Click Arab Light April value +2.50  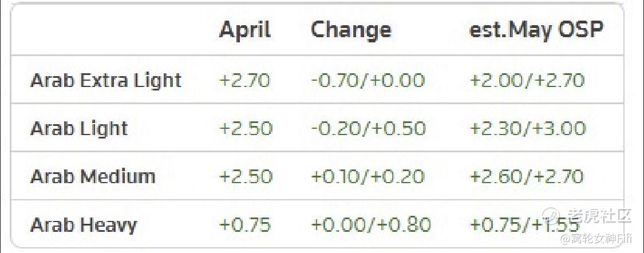pos(246,129)
